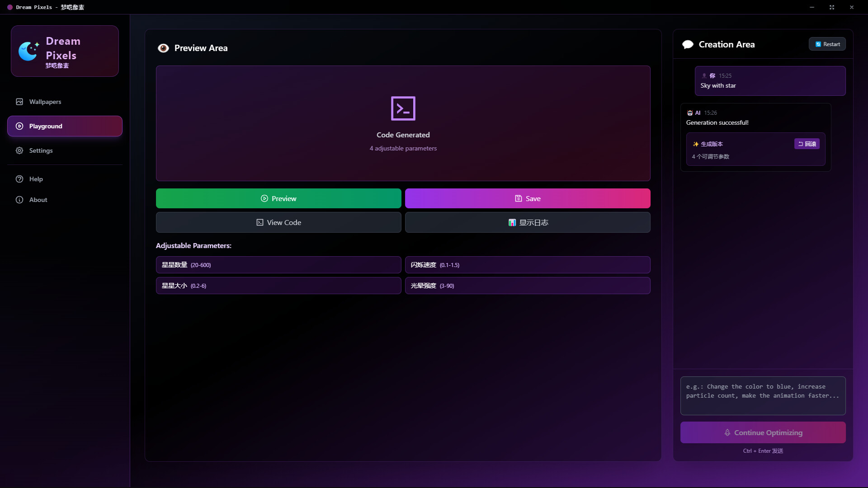
Task: Click the Dream Pixels moon logo
Action: (28, 51)
